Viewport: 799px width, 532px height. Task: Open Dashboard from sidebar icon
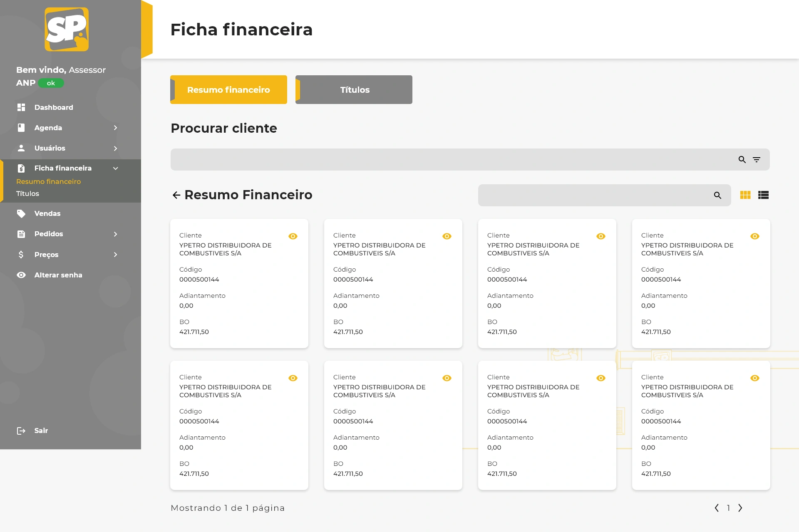click(x=21, y=107)
